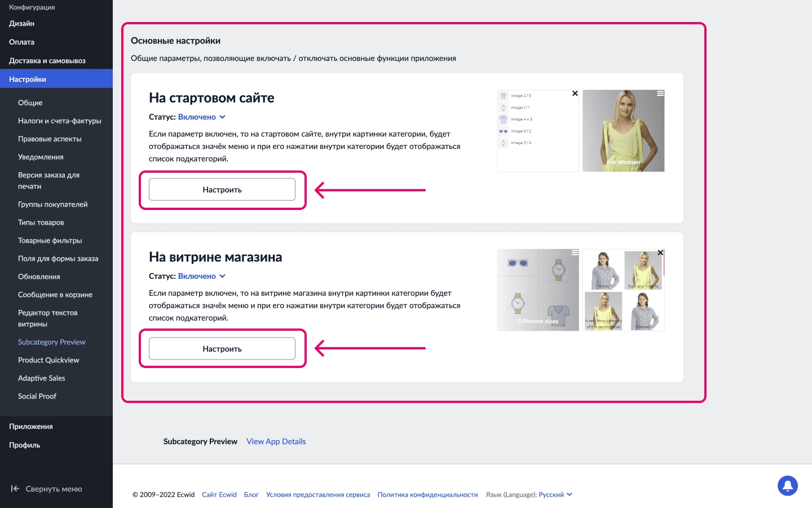This screenshot has height=508, width=812.
Task: Open the View App Details link
Action: (276, 441)
